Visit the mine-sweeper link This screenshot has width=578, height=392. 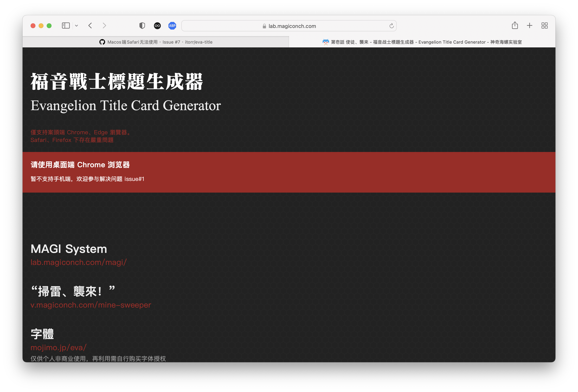91,305
